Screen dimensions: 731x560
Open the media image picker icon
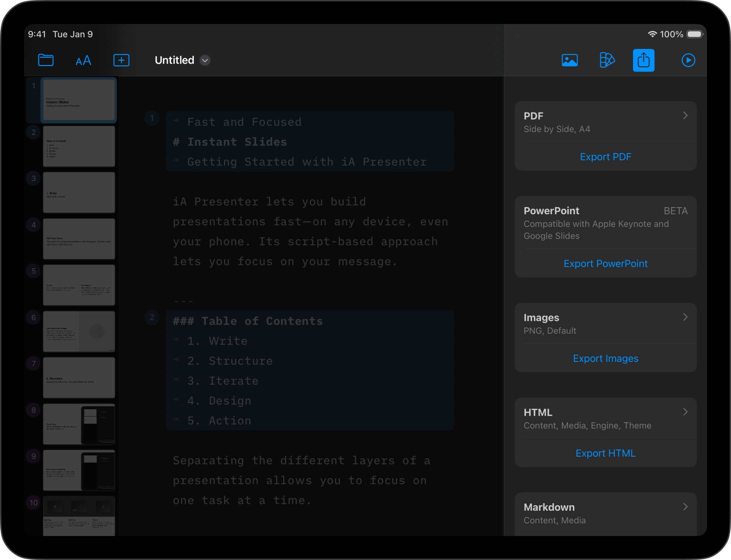570,60
